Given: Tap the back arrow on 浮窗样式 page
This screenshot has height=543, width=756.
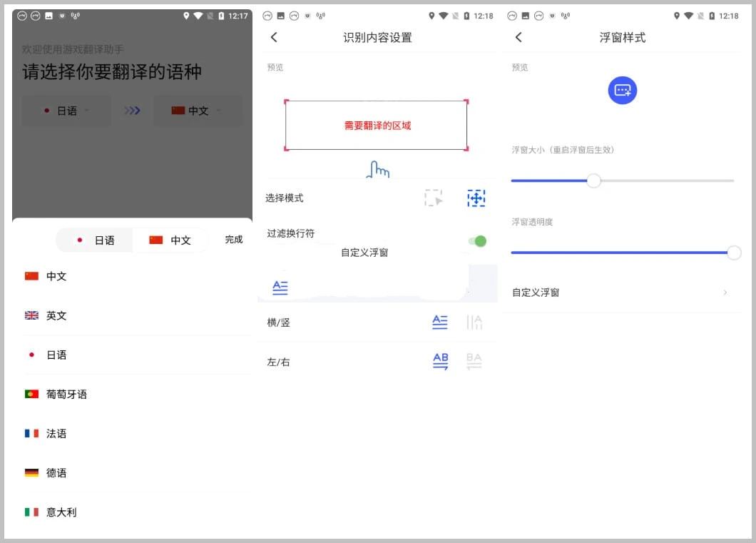Looking at the screenshot, I should [519, 37].
